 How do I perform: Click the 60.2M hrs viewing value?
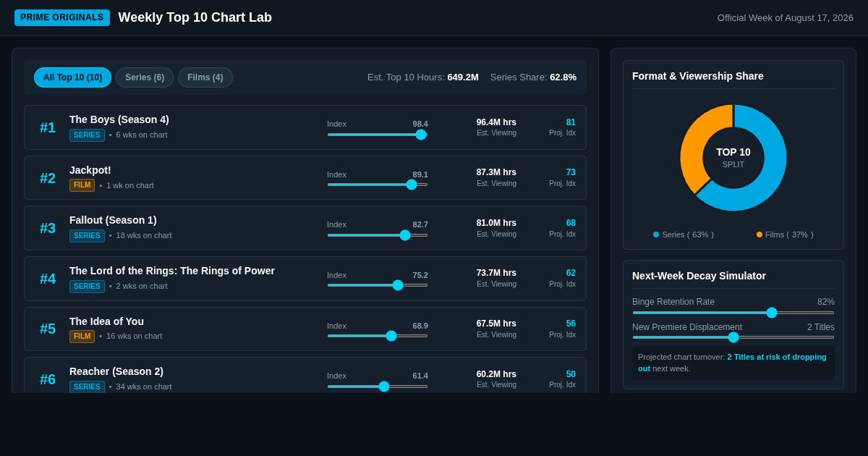coord(496,374)
